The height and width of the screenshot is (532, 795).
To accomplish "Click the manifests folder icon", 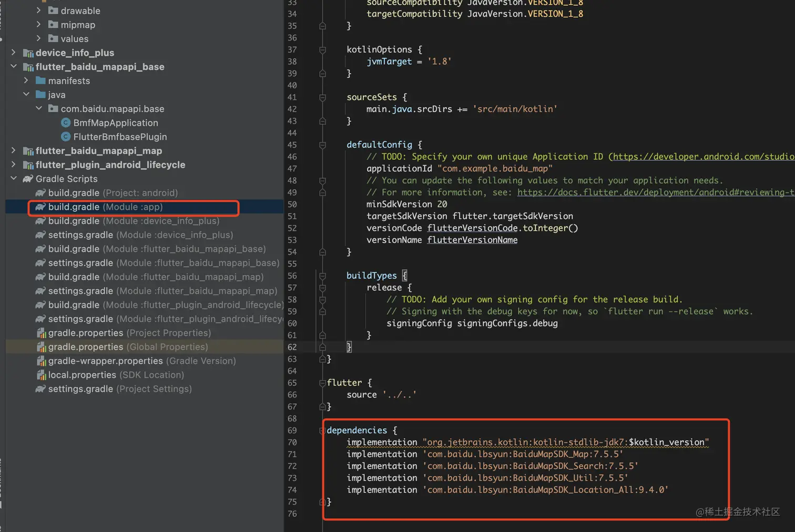I will pyautogui.click(x=40, y=80).
